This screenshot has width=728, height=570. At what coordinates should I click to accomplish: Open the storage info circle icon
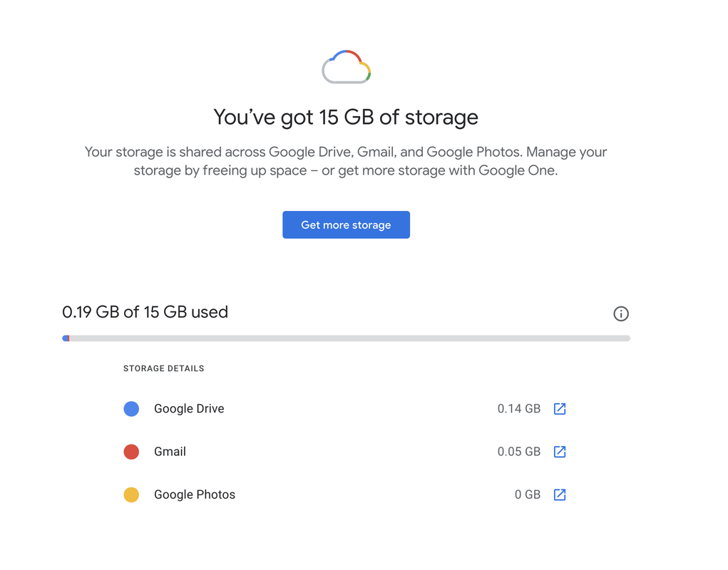click(x=621, y=314)
